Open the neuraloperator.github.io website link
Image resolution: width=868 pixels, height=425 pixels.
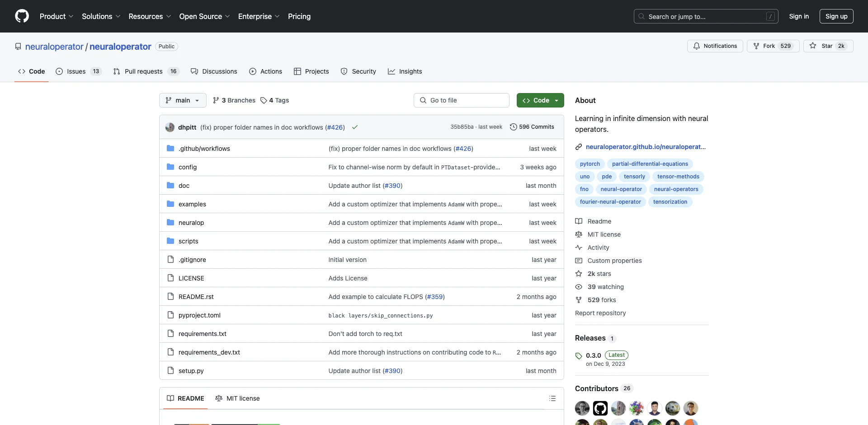[646, 147]
